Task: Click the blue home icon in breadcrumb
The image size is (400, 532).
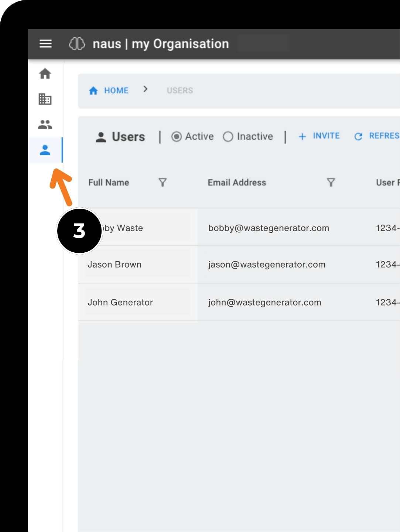Action: coord(93,91)
